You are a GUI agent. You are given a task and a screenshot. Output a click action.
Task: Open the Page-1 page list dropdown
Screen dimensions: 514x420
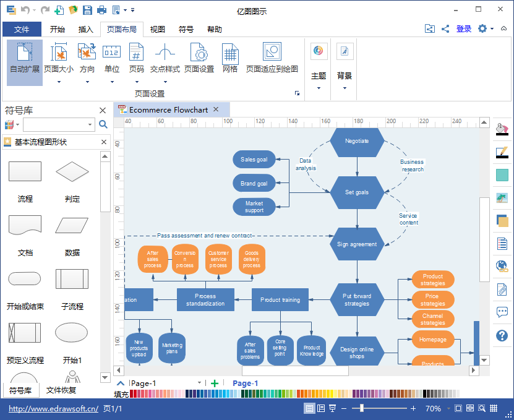[x=199, y=383]
